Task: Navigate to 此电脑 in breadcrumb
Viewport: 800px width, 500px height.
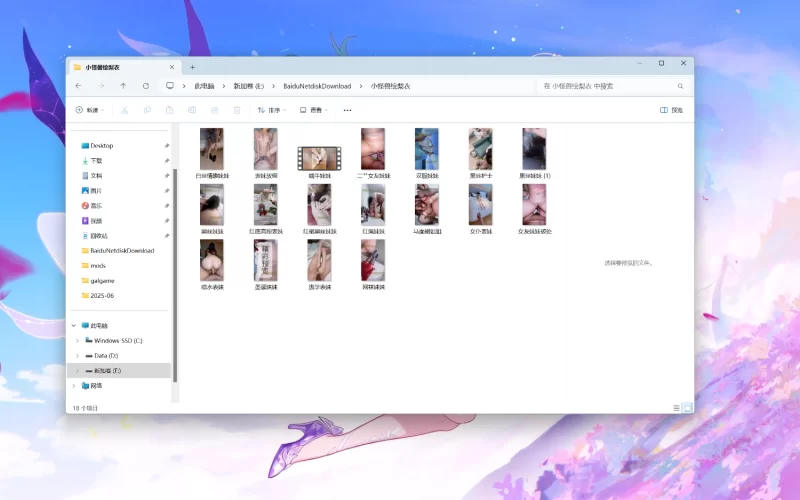Action: tap(204, 86)
